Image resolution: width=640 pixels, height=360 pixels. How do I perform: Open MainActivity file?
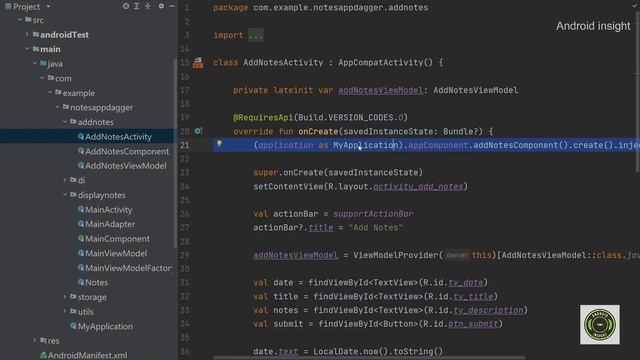[x=109, y=210]
